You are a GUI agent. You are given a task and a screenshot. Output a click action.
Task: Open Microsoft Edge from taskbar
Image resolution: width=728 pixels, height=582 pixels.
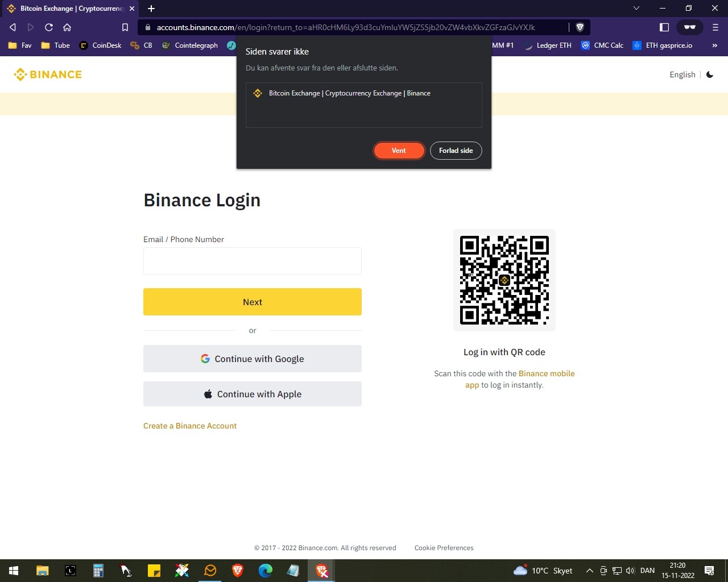[266, 571]
